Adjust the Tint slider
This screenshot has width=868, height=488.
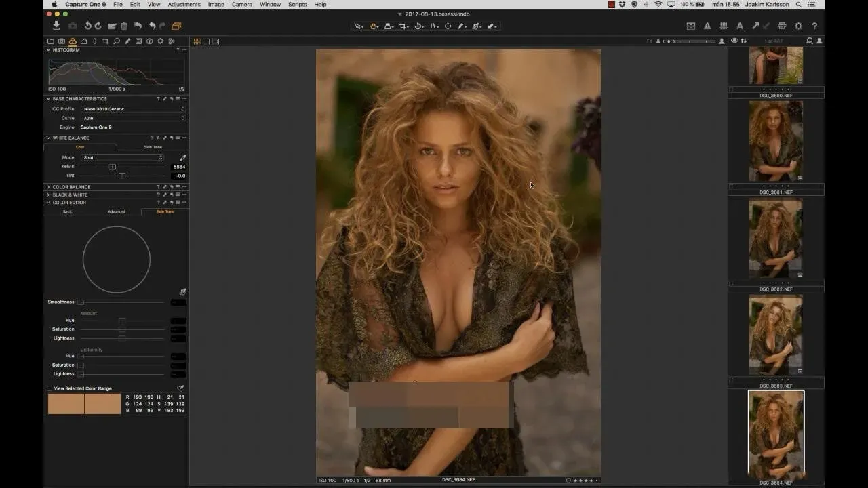pos(122,176)
